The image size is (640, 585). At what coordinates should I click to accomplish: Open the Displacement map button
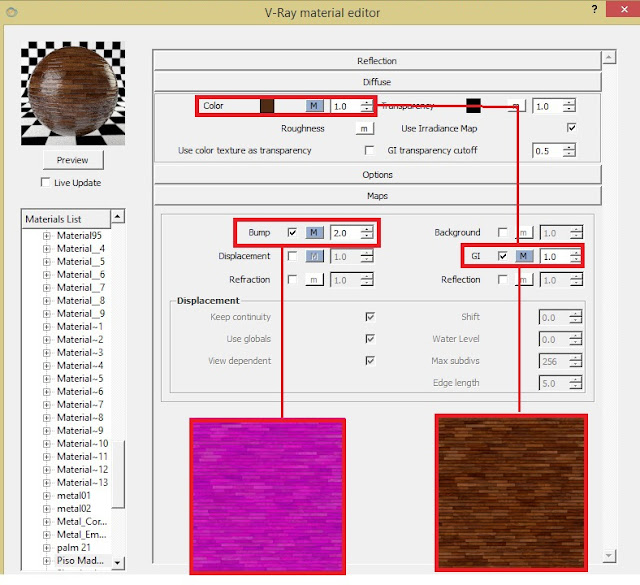coord(314,256)
